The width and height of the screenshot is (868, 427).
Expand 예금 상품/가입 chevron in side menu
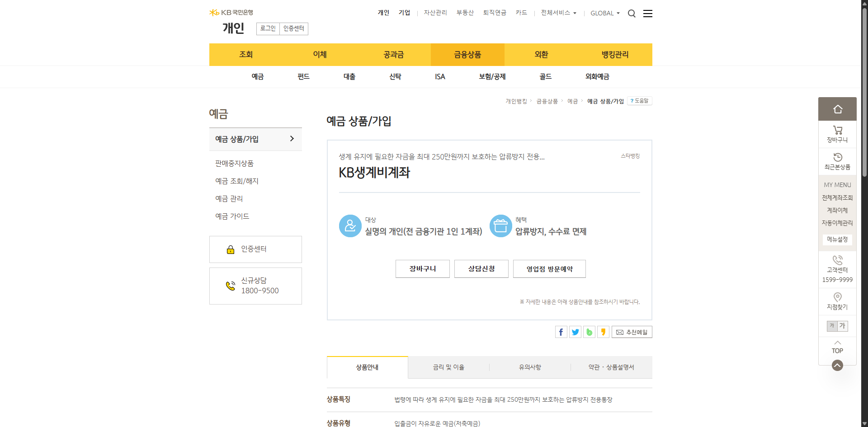(x=292, y=139)
